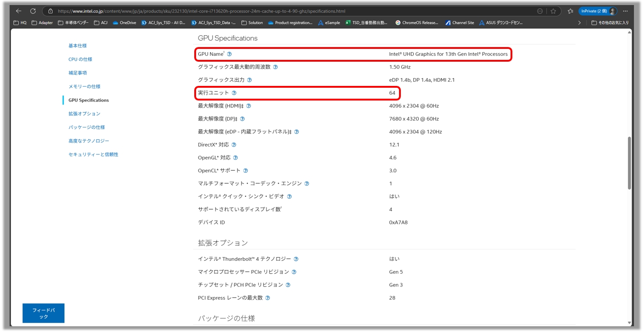This screenshot has height=334, width=644.
Task: Open その他のお気に入り folder
Action: pyautogui.click(x=610, y=22)
